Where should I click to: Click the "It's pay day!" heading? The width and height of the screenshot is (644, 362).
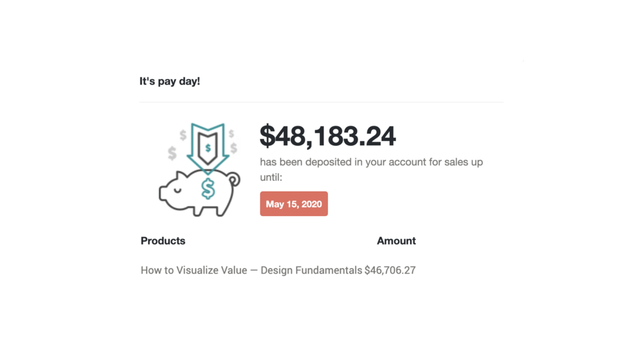(x=170, y=81)
